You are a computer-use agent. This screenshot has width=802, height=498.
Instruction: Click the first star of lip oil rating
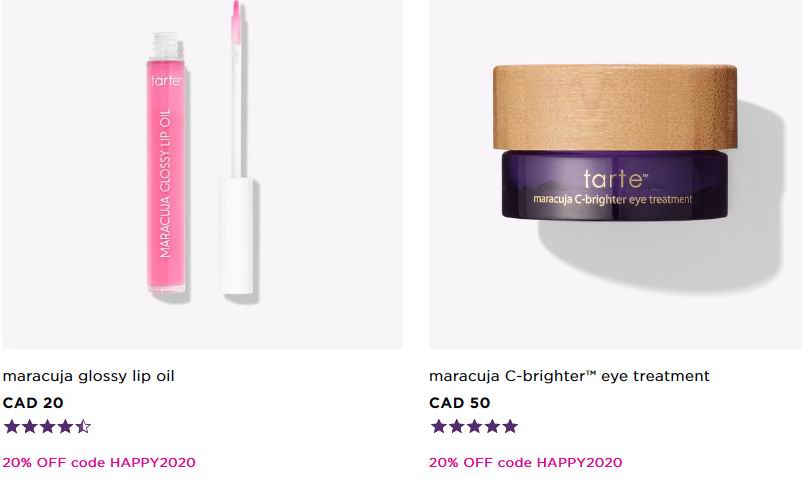point(11,426)
